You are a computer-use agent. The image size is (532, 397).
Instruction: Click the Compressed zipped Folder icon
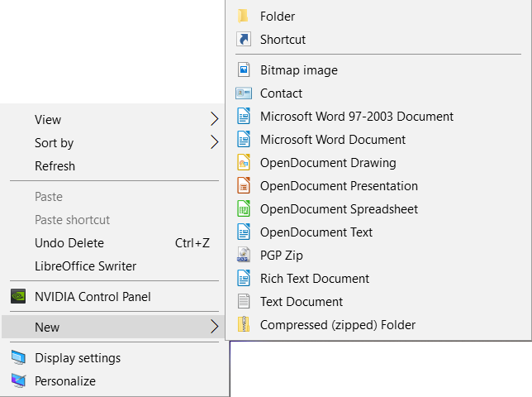point(244,324)
